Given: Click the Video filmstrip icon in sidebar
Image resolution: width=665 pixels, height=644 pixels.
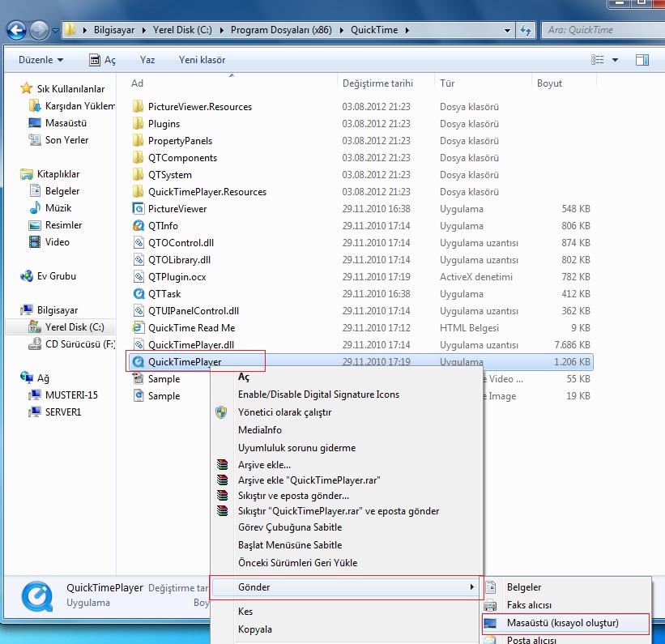Looking at the screenshot, I should tap(34, 242).
